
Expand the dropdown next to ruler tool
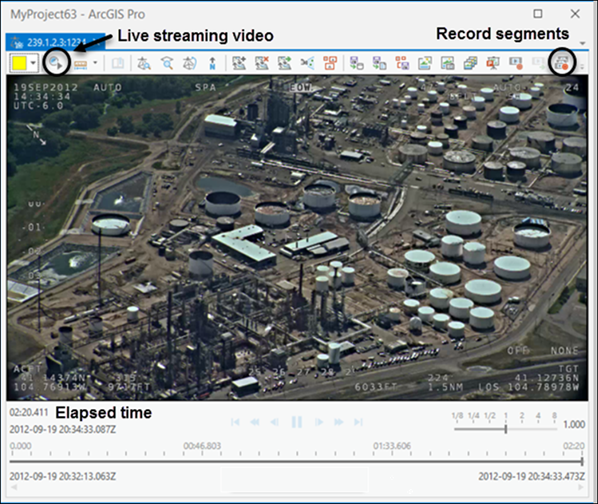click(x=95, y=63)
